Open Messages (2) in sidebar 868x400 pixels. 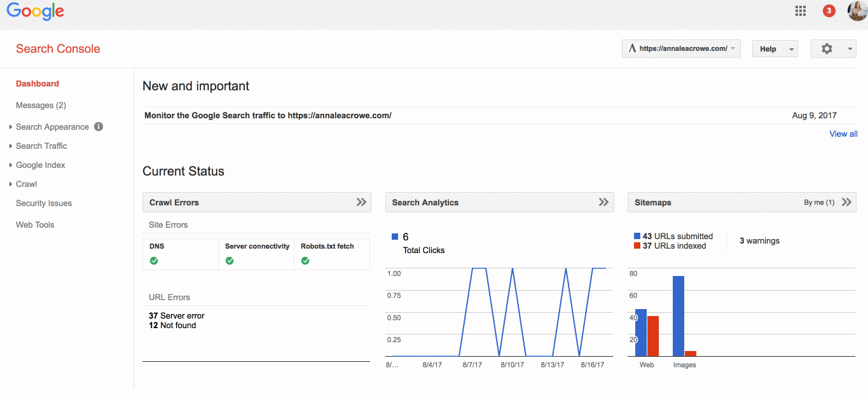(x=41, y=105)
